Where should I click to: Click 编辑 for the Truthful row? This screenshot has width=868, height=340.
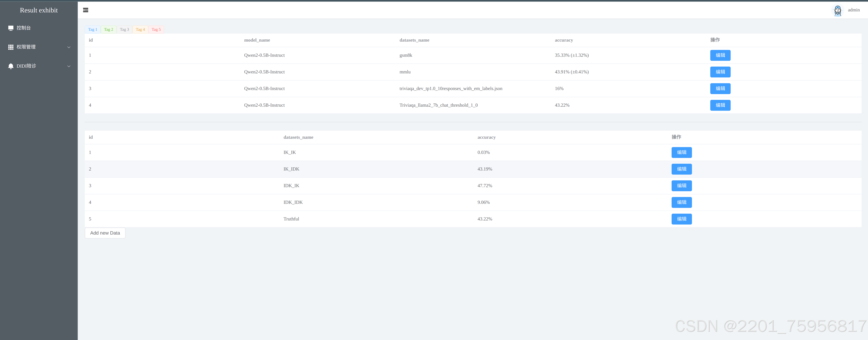click(x=681, y=219)
